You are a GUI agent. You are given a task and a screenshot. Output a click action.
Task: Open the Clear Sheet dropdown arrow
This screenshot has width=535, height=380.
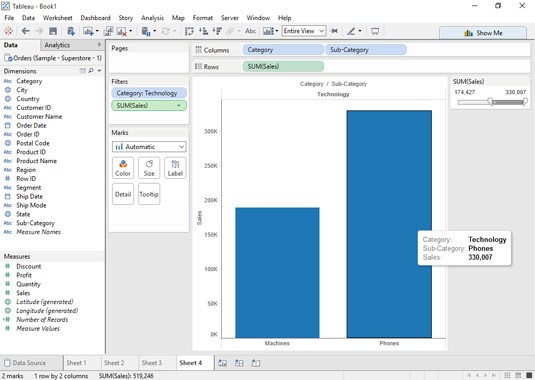pyautogui.click(x=130, y=31)
